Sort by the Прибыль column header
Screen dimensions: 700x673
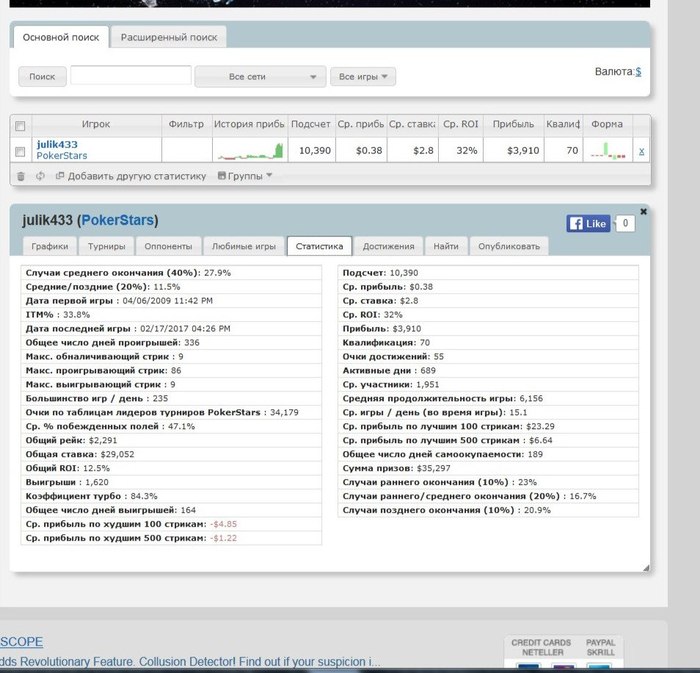513,124
